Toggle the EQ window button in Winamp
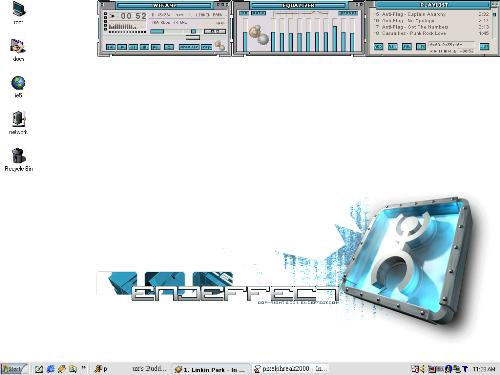 (x=209, y=31)
